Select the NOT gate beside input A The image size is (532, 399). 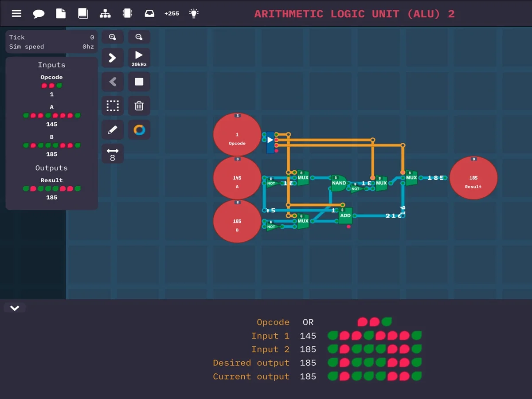point(271,183)
